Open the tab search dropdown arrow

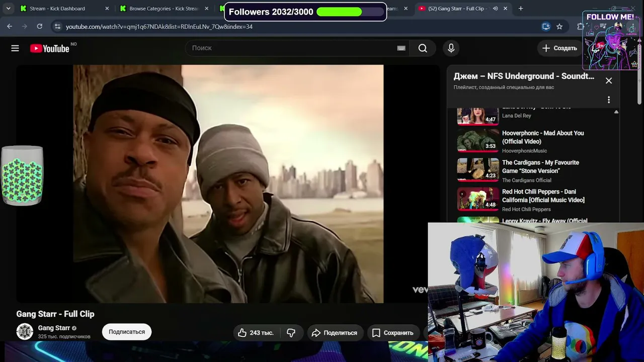(x=8, y=9)
